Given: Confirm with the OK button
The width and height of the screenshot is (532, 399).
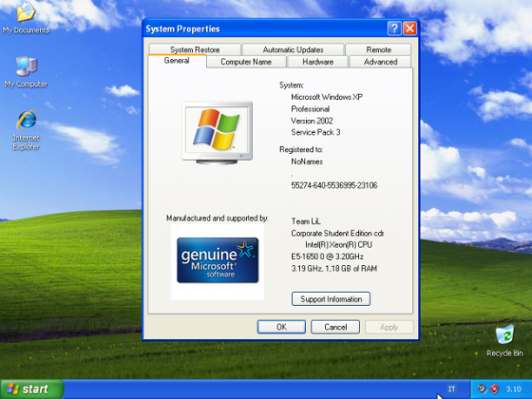Looking at the screenshot, I should 282,327.
